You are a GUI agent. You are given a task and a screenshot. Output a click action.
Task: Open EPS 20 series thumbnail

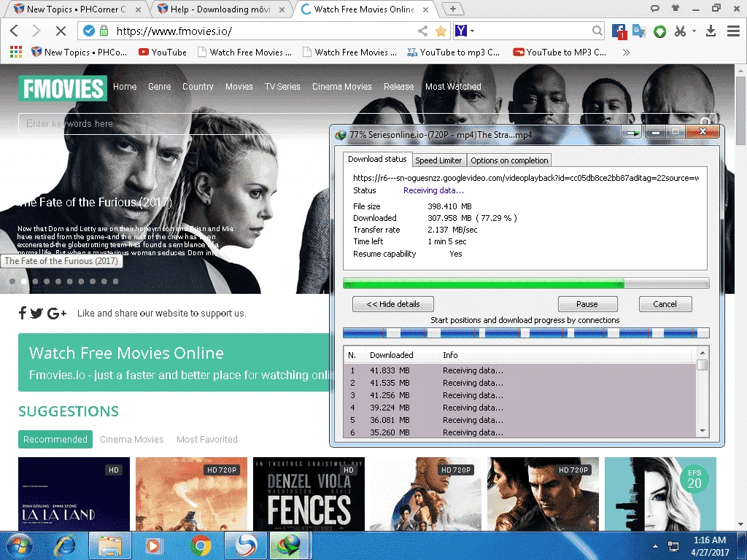click(x=660, y=494)
